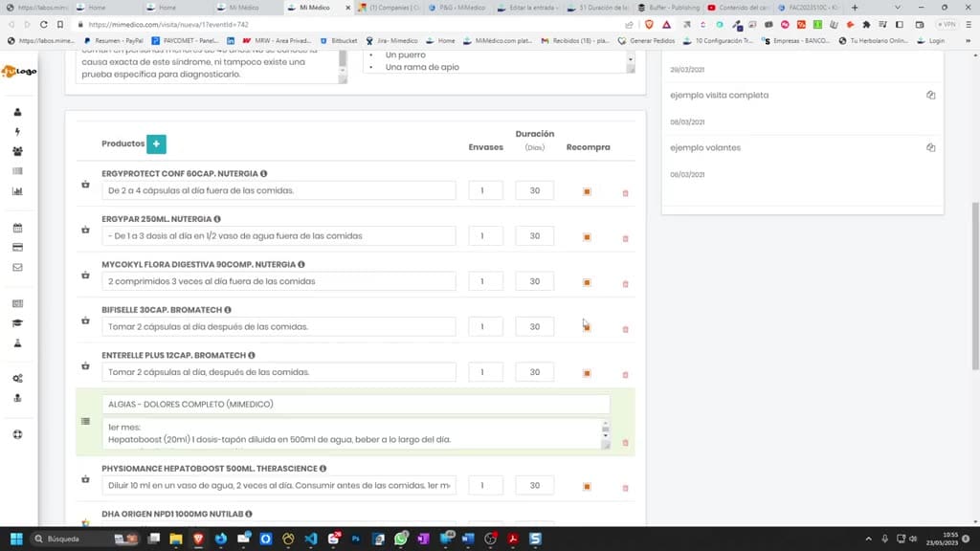980x551 pixels.
Task: Open Visual Studio Code from the taskbar
Action: (311, 539)
